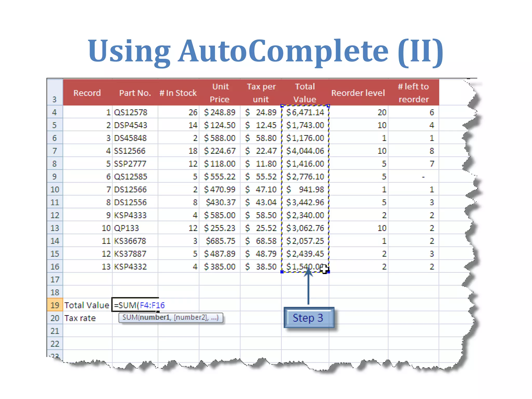Click the # In Stock header cell
Screen dimensions: 532x399
coord(178,93)
